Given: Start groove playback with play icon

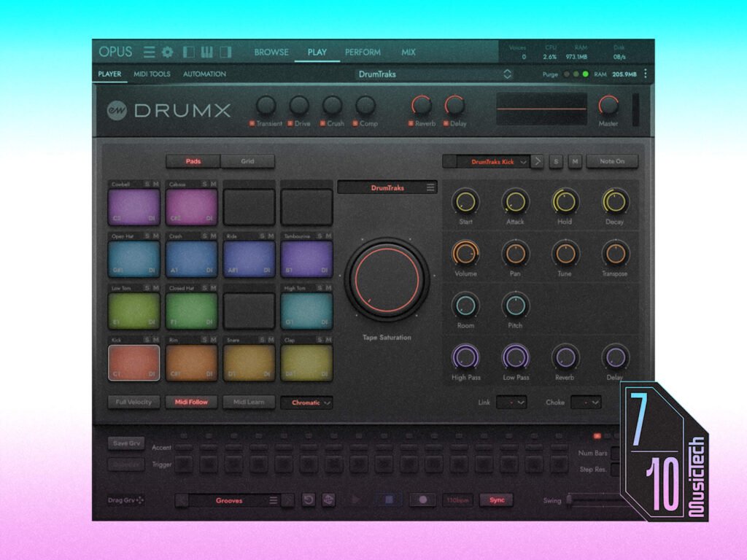Looking at the screenshot, I should click(x=355, y=500).
